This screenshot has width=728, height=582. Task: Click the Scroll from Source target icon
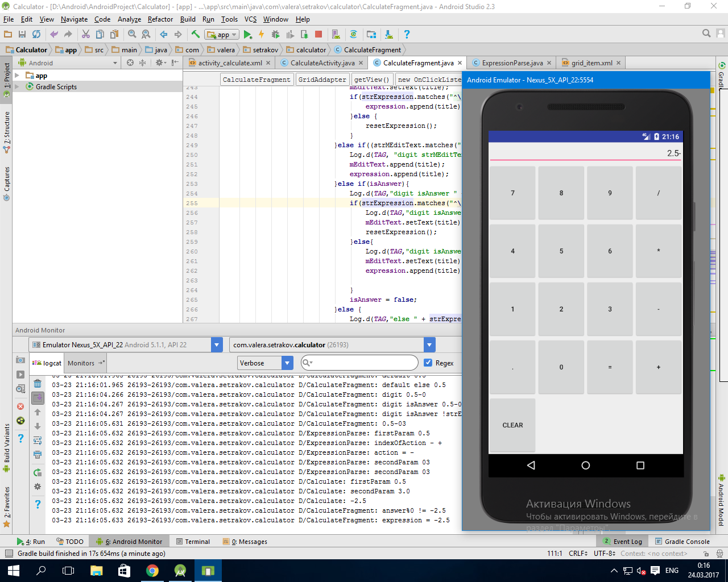click(x=130, y=63)
